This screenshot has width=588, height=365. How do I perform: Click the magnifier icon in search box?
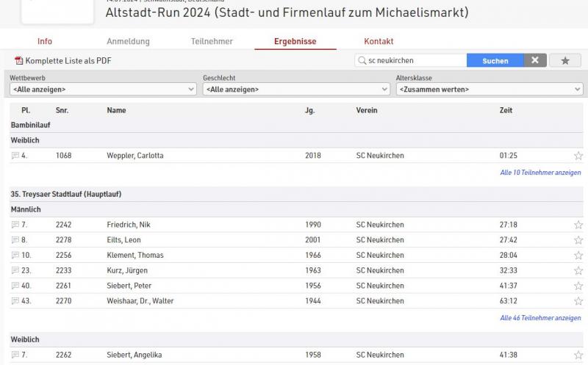[x=362, y=60]
